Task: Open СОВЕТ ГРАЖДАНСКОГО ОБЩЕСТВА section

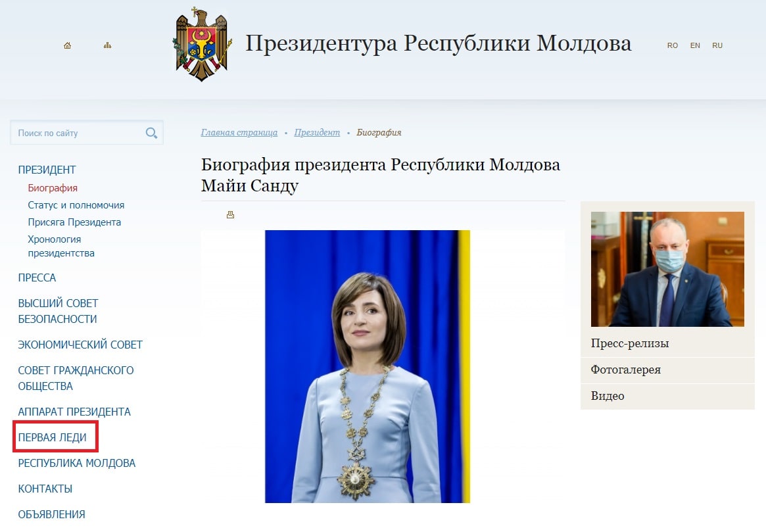Action: 76,378
